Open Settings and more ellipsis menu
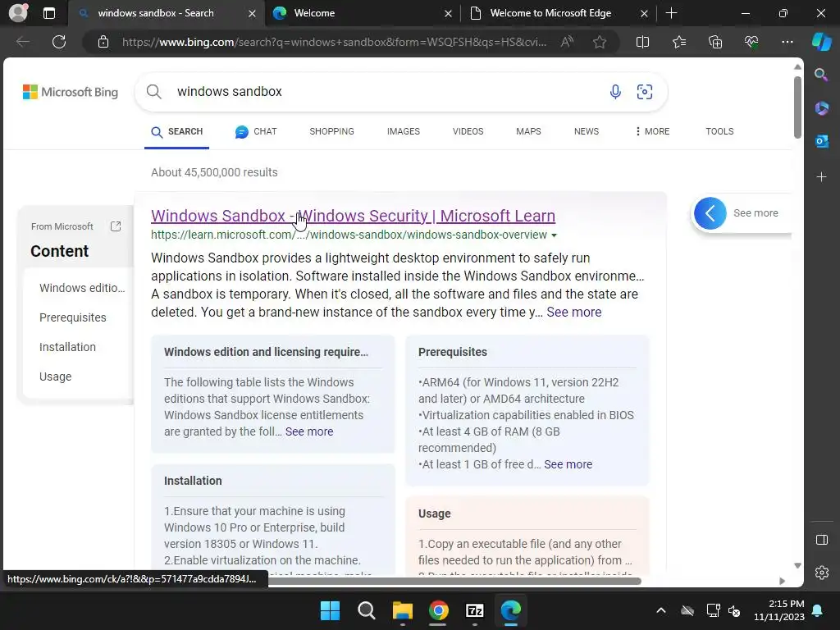The width and height of the screenshot is (840, 630). pos(787,42)
